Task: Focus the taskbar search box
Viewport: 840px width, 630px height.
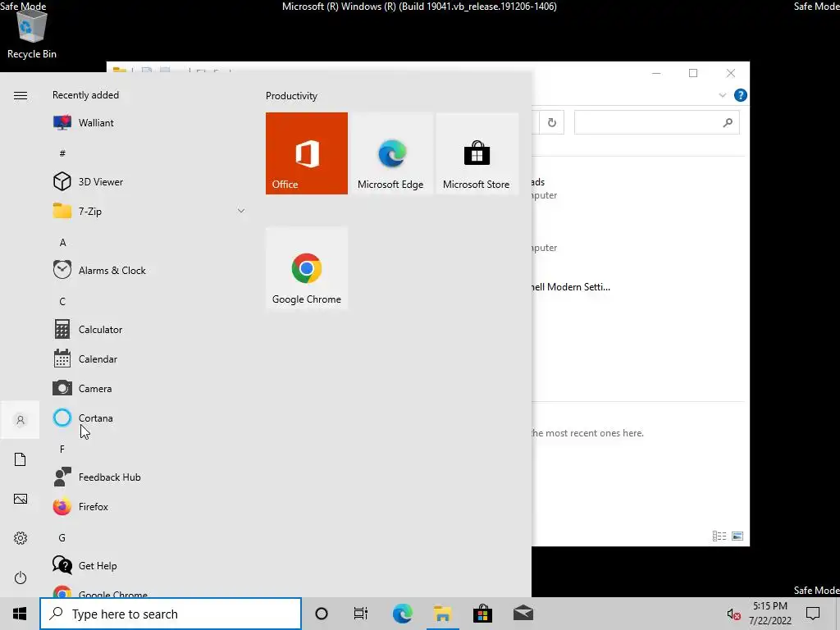Action: pyautogui.click(x=171, y=614)
